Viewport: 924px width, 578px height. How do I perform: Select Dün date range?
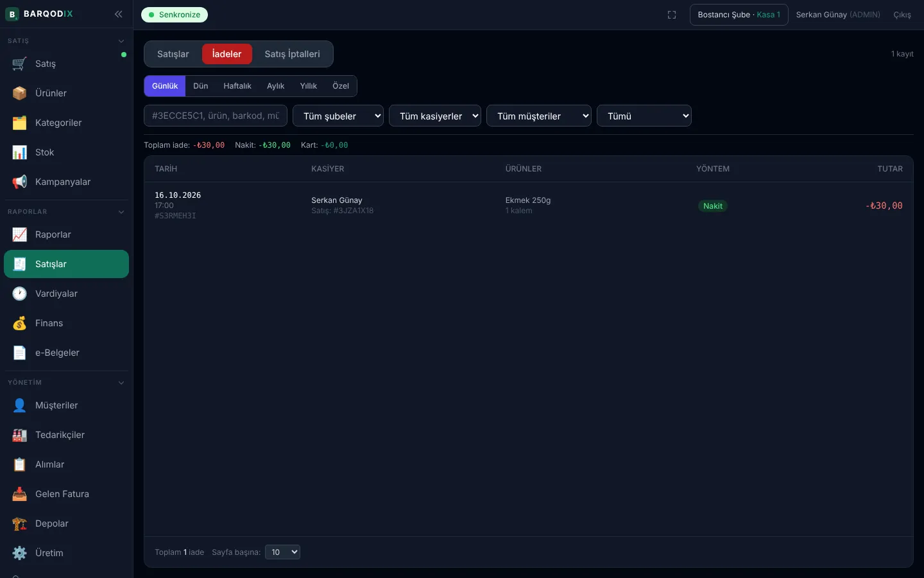tap(201, 86)
